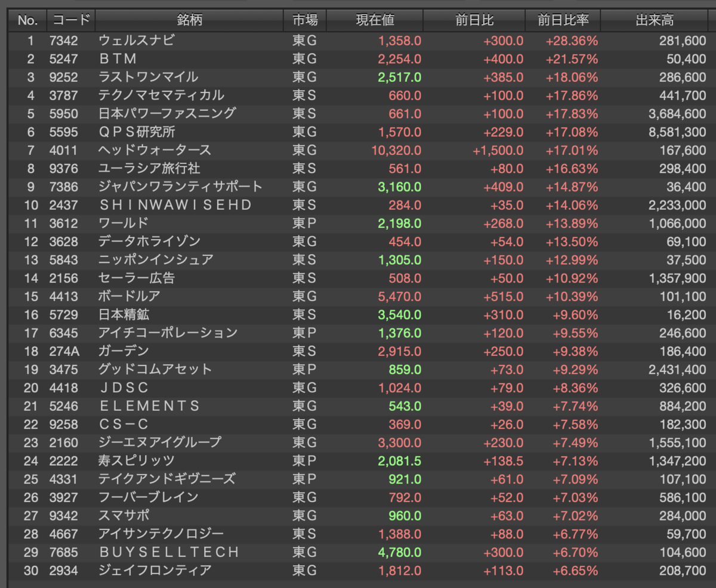
Task: Open the ＥＬＥＭＥＮＴＳ stock entry
Action: (x=149, y=406)
